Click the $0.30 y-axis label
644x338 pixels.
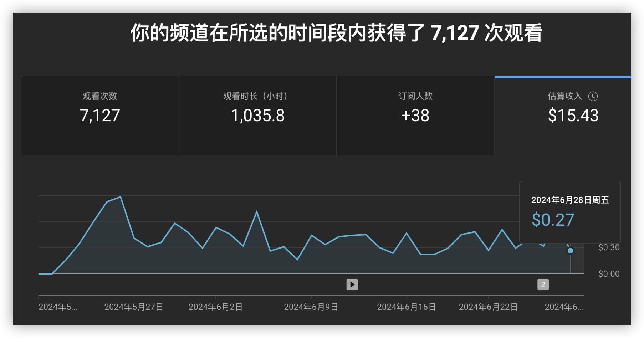(x=609, y=247)
